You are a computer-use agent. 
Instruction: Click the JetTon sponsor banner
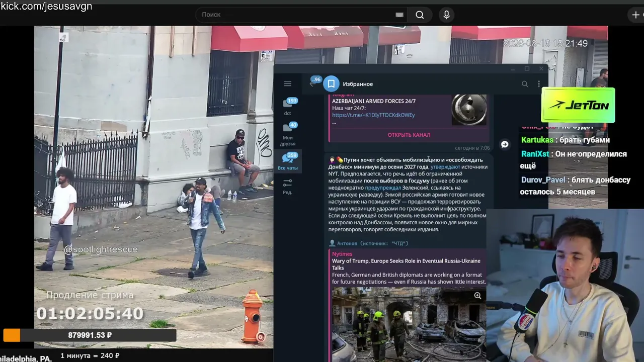pos(578,105)
